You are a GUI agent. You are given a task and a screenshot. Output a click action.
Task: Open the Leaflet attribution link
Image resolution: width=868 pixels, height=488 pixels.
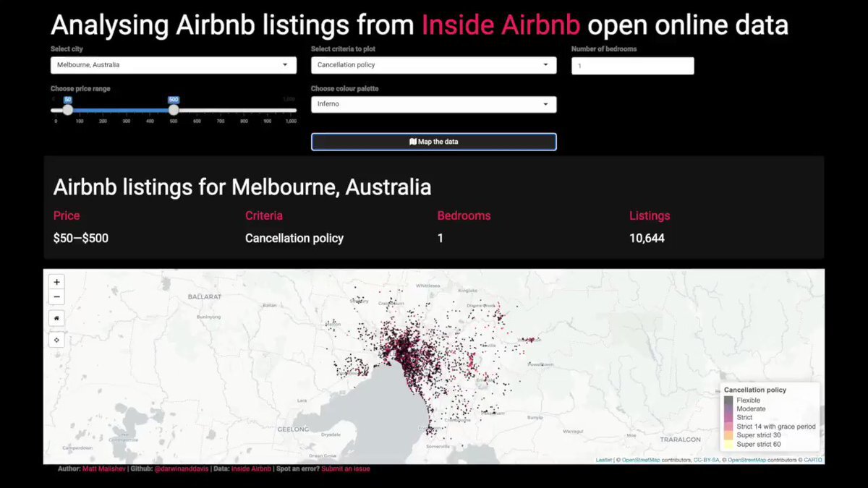click(x=603, y=460)
